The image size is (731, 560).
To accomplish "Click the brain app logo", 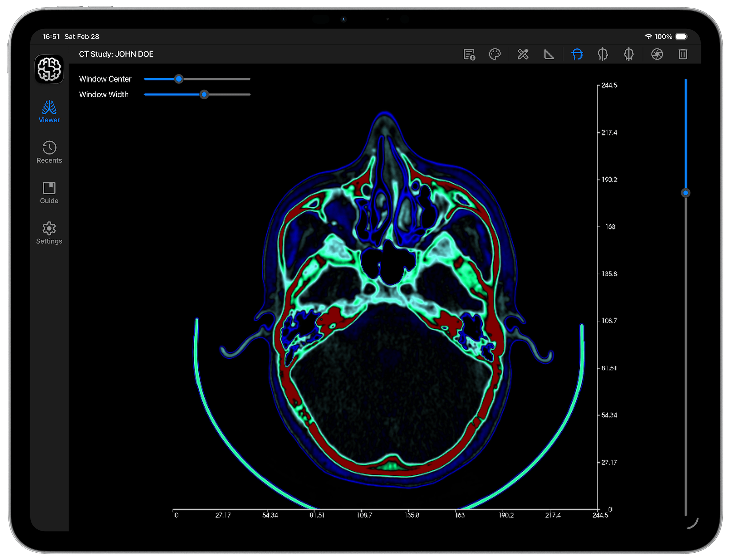I will click(49, 69).
